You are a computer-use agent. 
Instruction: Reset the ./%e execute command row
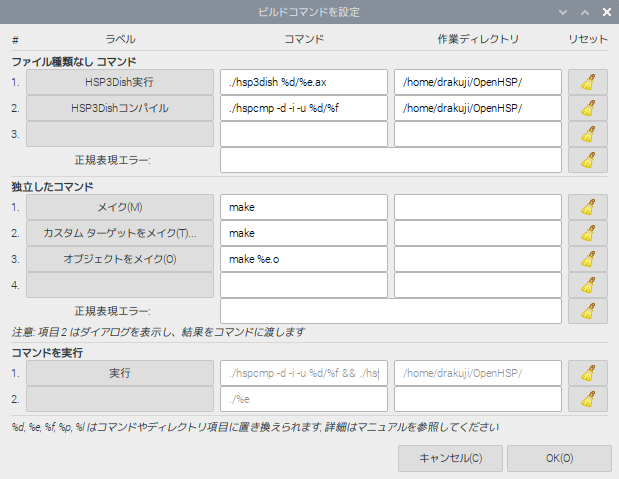click(x=588, y=399)
